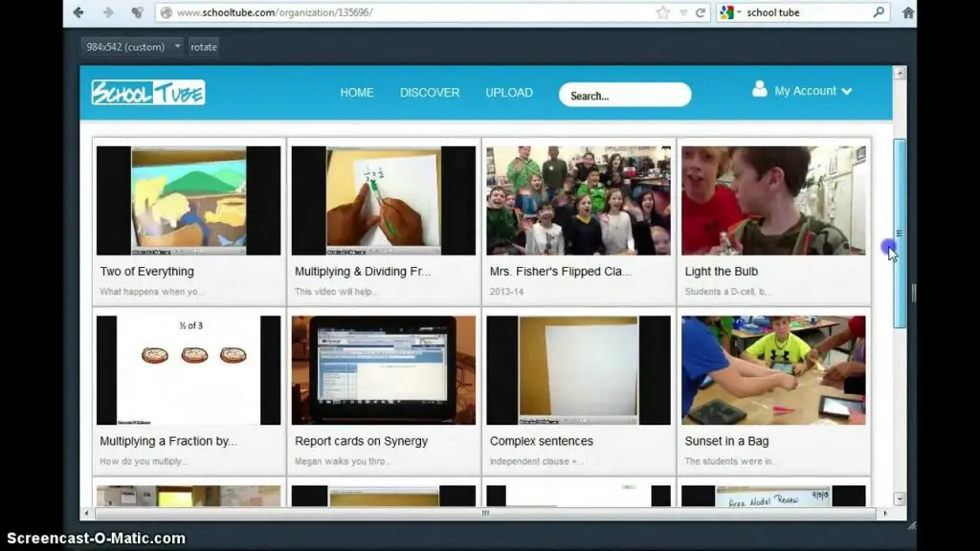This screenshot has height=551, width=980.
Task: Open the Area Model Review thumbnail
Action: point(773,496)
